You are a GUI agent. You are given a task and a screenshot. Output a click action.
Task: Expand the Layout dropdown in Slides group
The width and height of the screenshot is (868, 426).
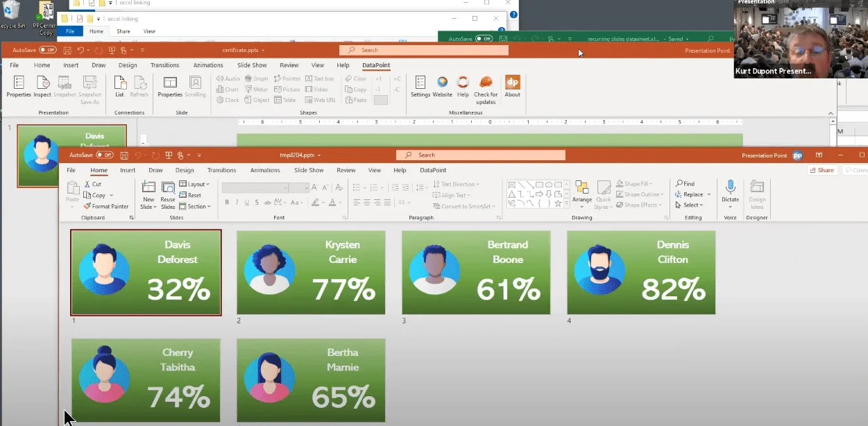click(195, 184)
